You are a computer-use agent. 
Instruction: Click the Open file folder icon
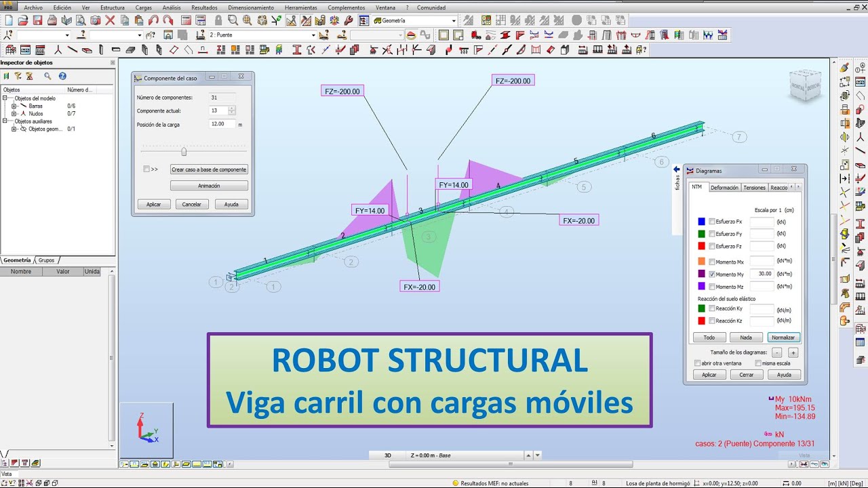tap(23, 20)
